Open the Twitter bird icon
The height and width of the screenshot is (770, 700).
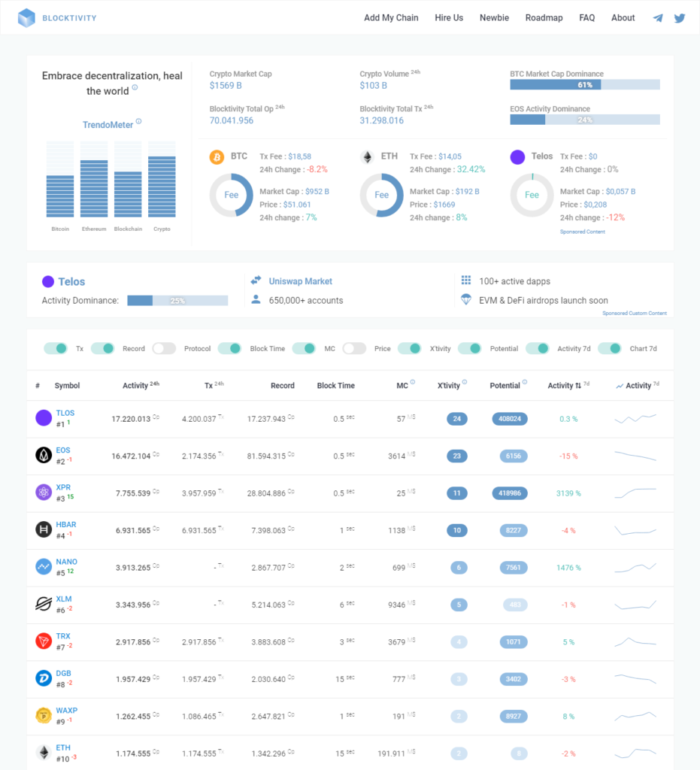click(680, 18)
